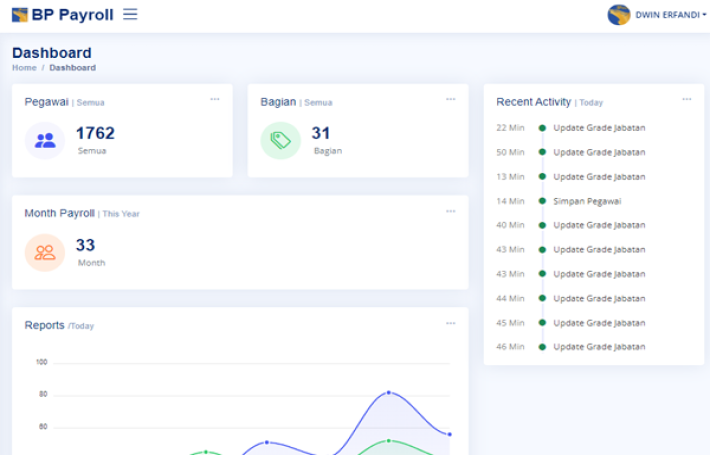This screenshot has width=710, height=455.
Task: Click the Dashboard breadcrumb item
Action: coord(73,68)
